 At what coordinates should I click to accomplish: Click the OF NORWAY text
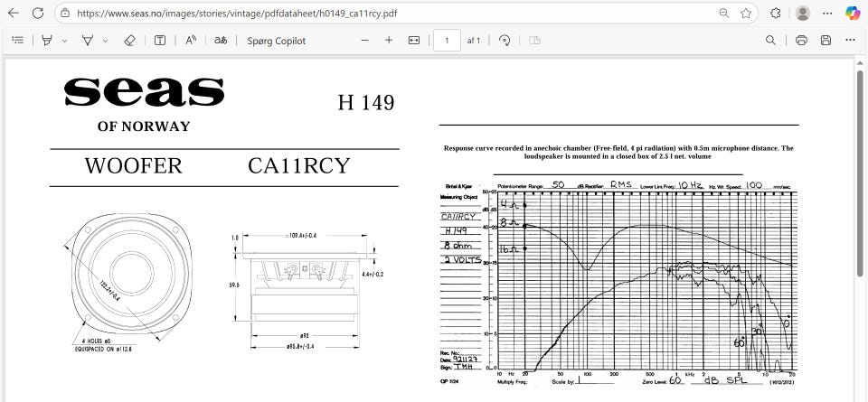coord(144,126)
